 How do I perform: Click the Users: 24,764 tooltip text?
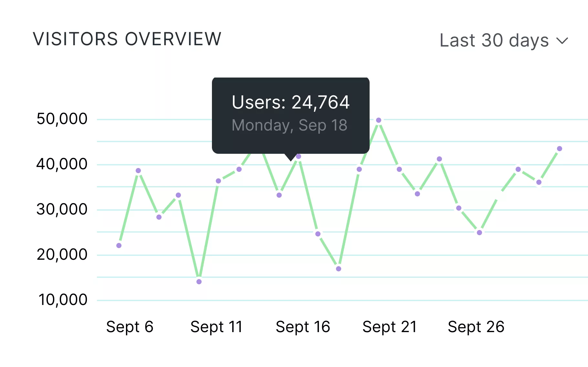[x=290, y=102]
